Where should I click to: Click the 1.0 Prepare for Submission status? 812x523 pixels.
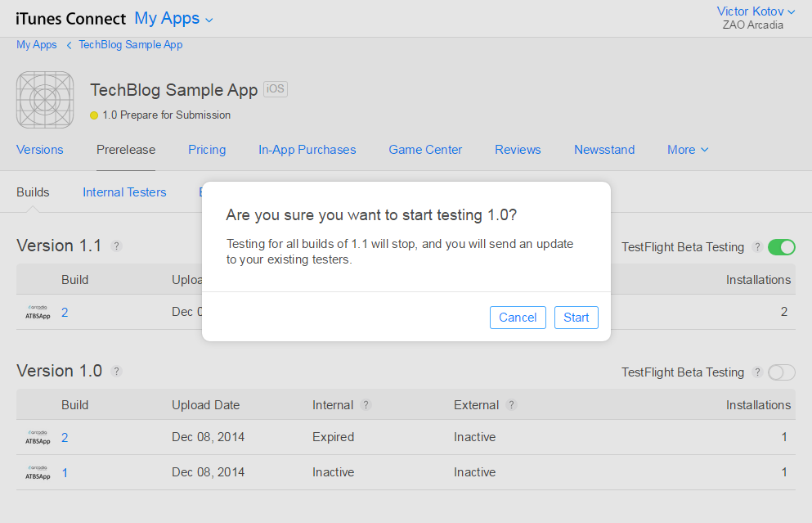point(166,115)
